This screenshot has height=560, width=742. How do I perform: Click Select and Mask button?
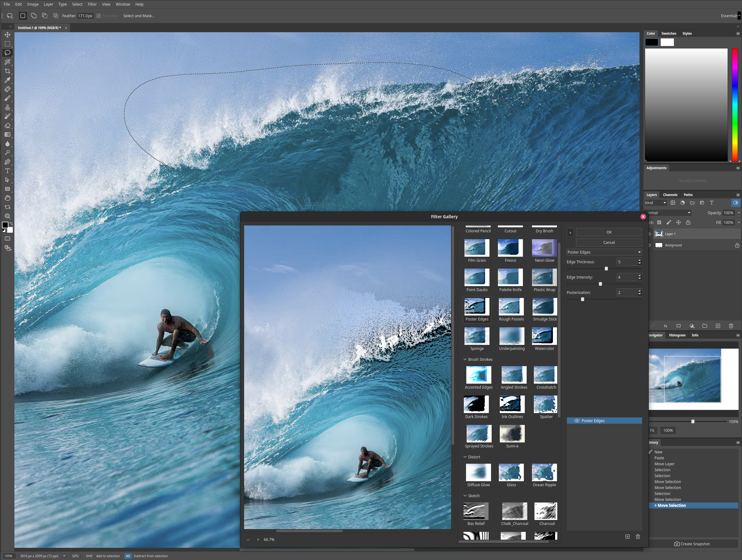[139, 16]
